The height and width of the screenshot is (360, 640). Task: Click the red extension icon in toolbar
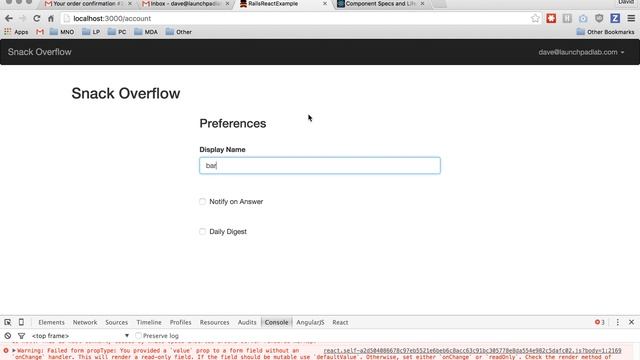coord(551,18)
